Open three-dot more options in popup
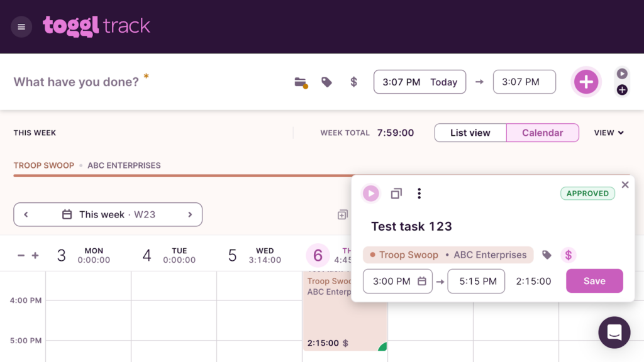The width and height of the screenshot is (644, 362). pyautogui.click(x=419, y=194)
